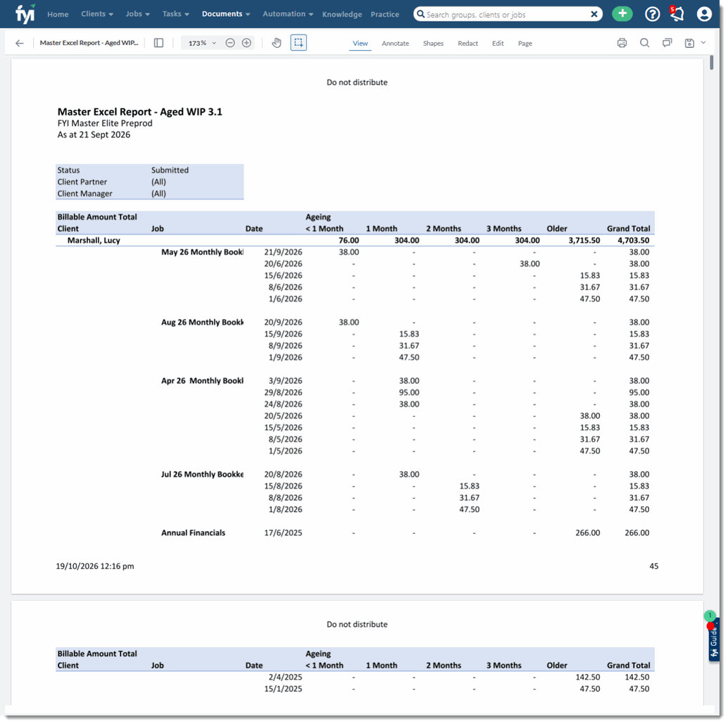This screenshot has height=724, width=728.
Task: Clear search with the X icon
Action: coord(594,14)
